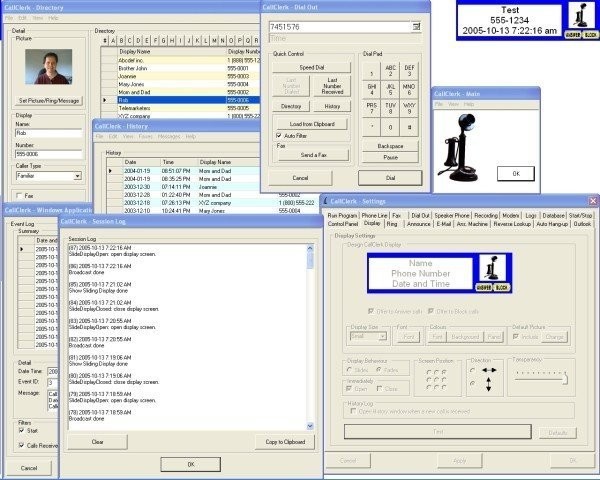Click the Transparency slider handle
Viewport: 600px width, 480px height.
pyautogui.click(x=565, y=378)
